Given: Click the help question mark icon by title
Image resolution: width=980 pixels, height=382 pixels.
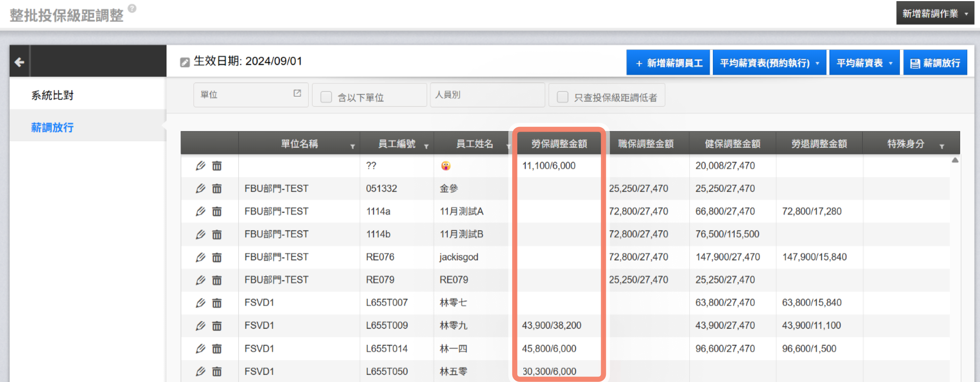Looking at the screenshot, I should [132, 8].
